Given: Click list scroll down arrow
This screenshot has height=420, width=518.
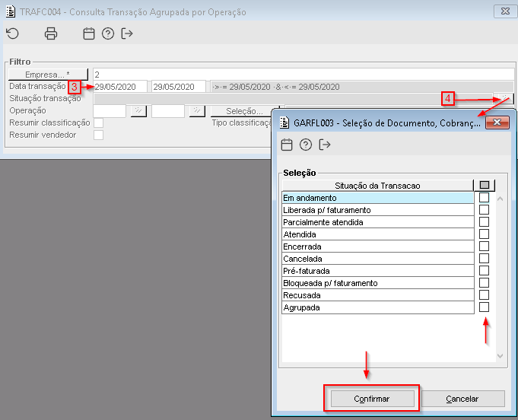Looking at the screenshot, I should [x=501, y=356].
